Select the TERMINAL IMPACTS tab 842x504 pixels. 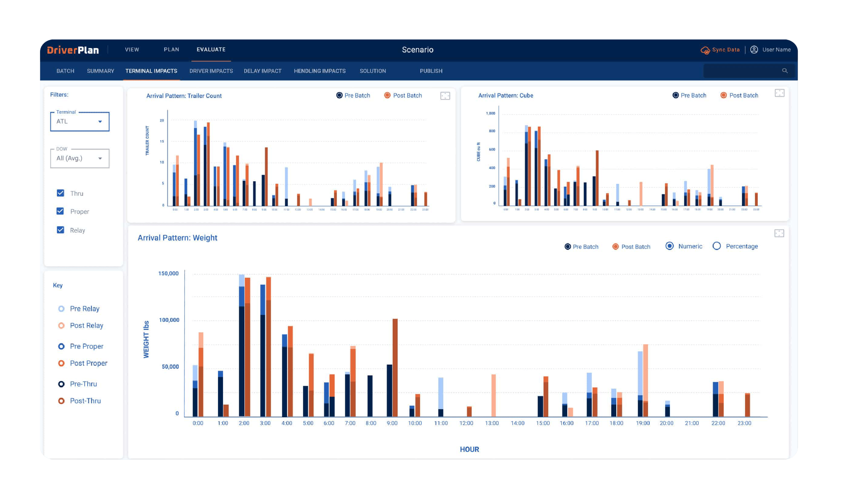click(151, 71)
